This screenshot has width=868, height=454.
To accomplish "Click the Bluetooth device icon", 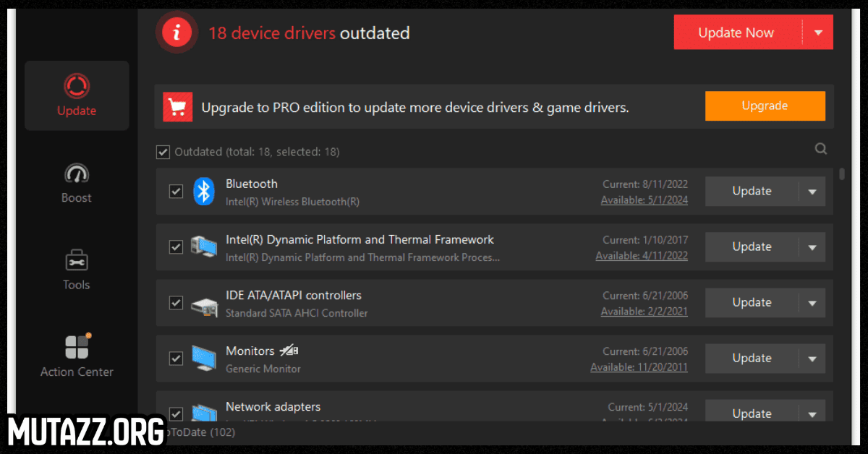I will coord(203,191).
